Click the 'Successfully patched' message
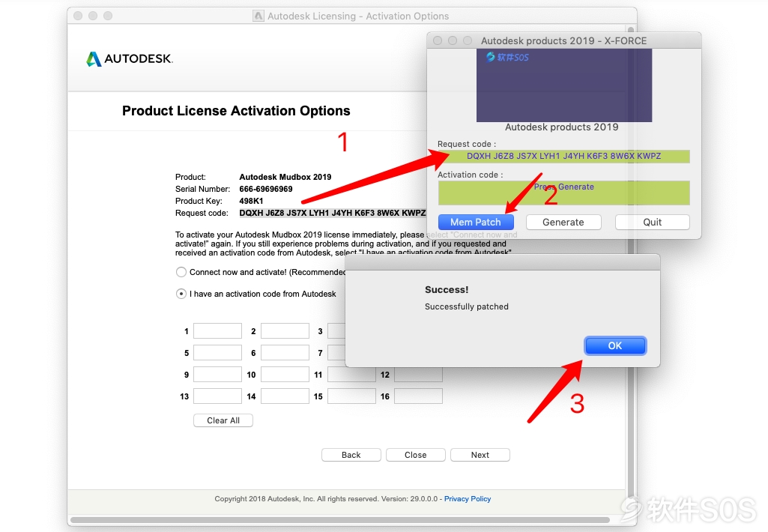This screenshot has height=532, width=768. coord(467,306)
